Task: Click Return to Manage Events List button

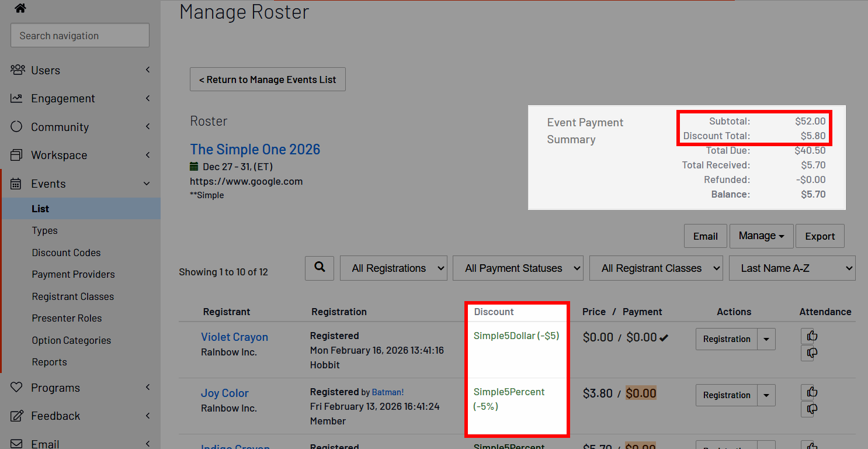Action: coord(268,80)
